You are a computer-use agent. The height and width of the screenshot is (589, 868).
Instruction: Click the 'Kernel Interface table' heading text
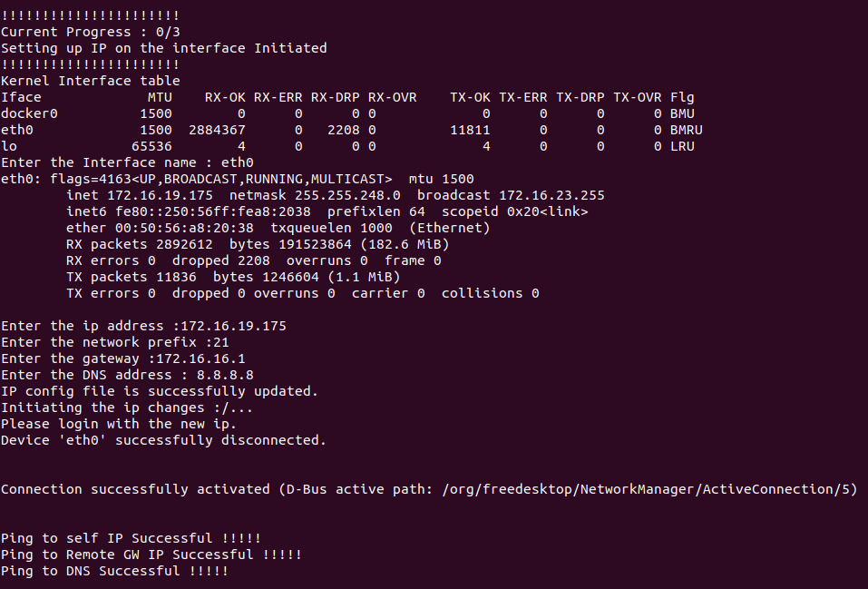[x=90, y=81]
